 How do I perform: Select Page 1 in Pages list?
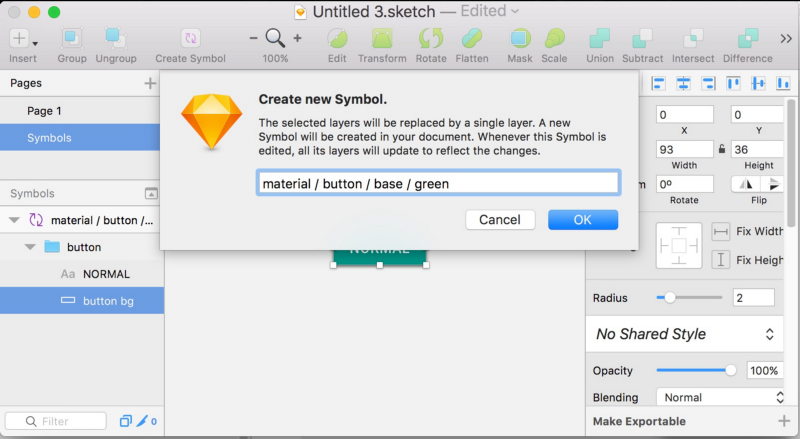pyautogui.click(x=45, y=111)
